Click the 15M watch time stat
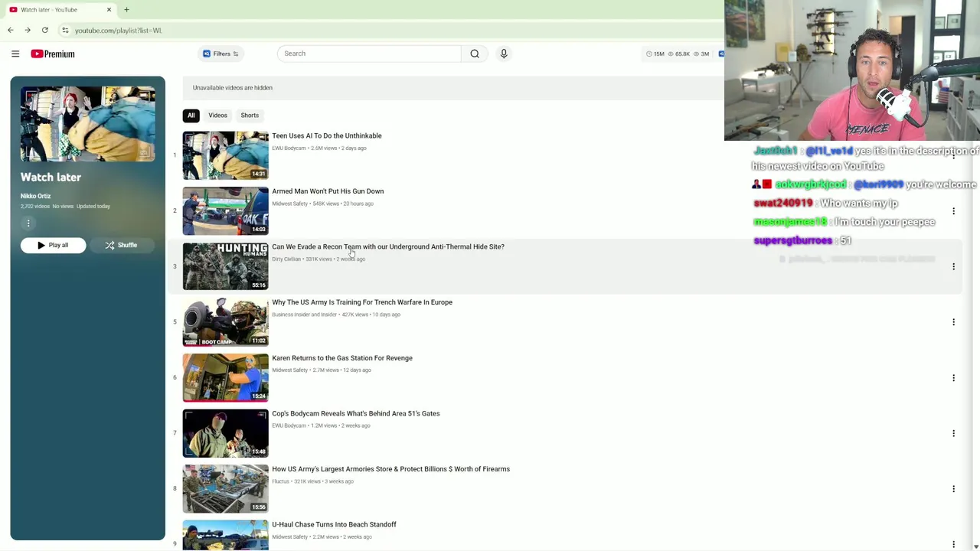This screenshot has height=551, width=980. [655, 54]
